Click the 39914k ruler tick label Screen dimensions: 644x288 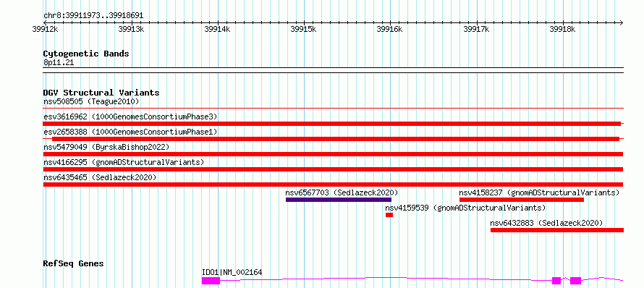point(217,29)
